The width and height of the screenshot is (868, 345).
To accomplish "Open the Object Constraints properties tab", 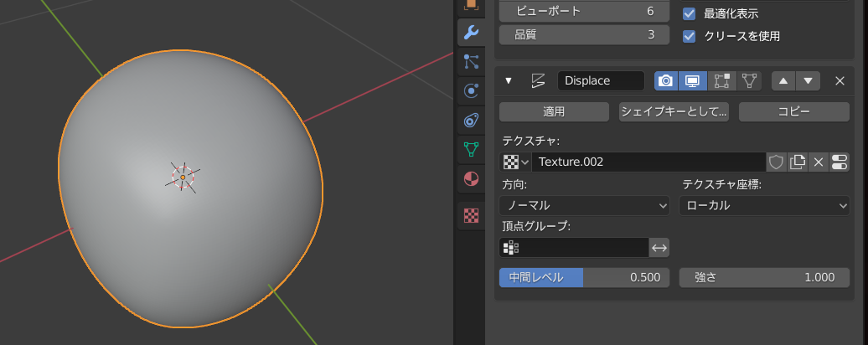I will coord(471,120).
